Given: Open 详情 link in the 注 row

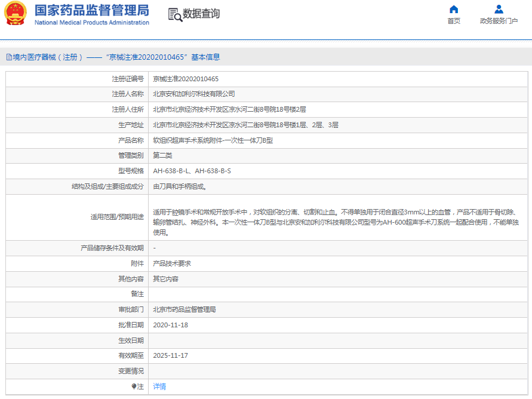Looking at the screenshot, I should [x=159, y=386].
